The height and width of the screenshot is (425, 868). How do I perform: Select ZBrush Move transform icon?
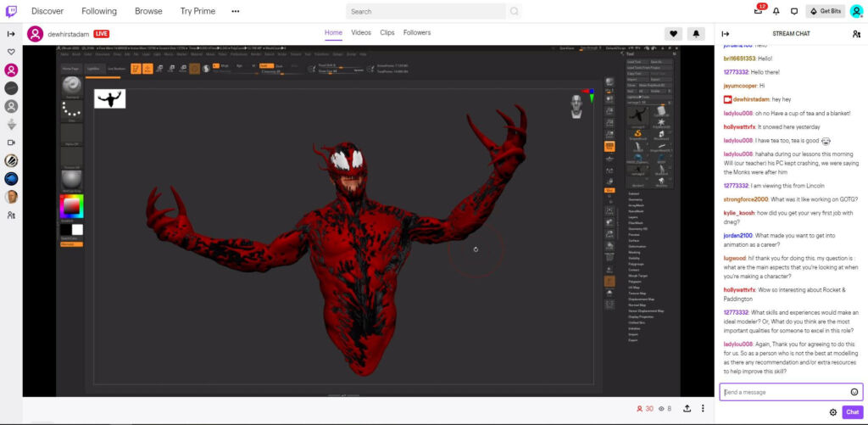159,69
